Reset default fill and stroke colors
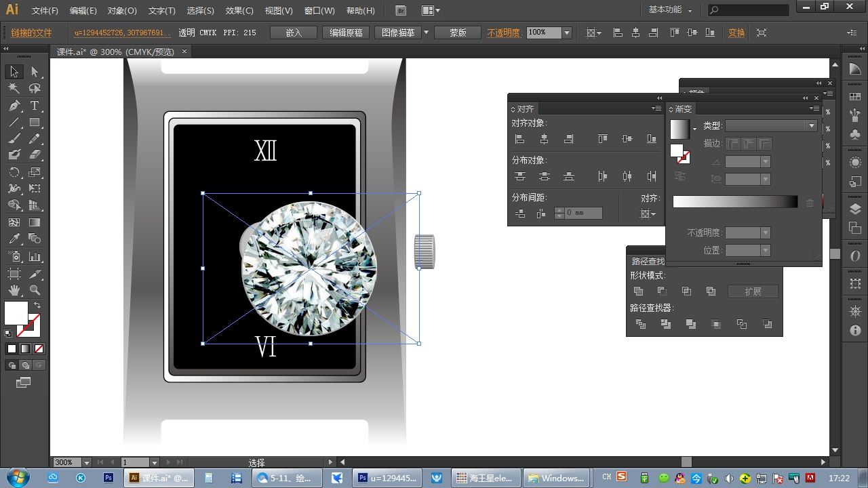Image resolution: width=868 pixels, height=488 pixels. 8,333
